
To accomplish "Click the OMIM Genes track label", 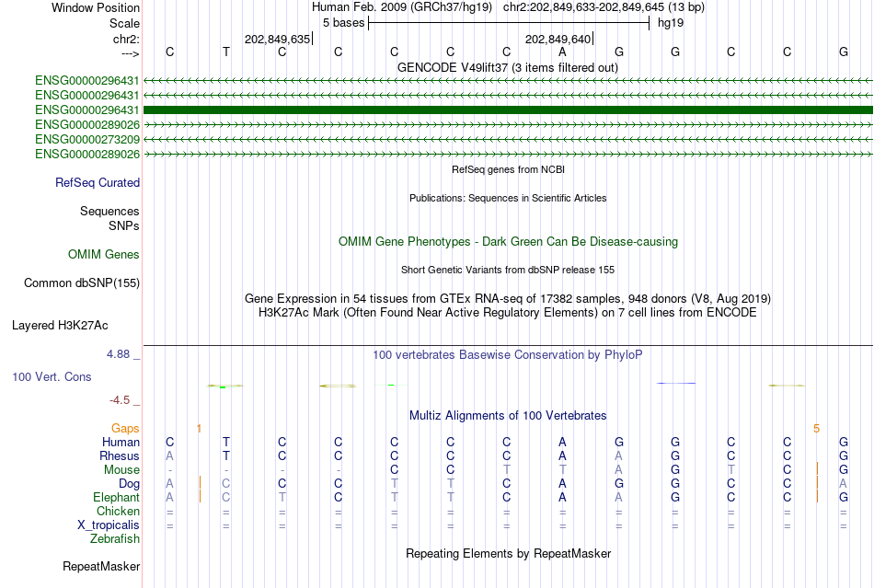I will point(104,255).
